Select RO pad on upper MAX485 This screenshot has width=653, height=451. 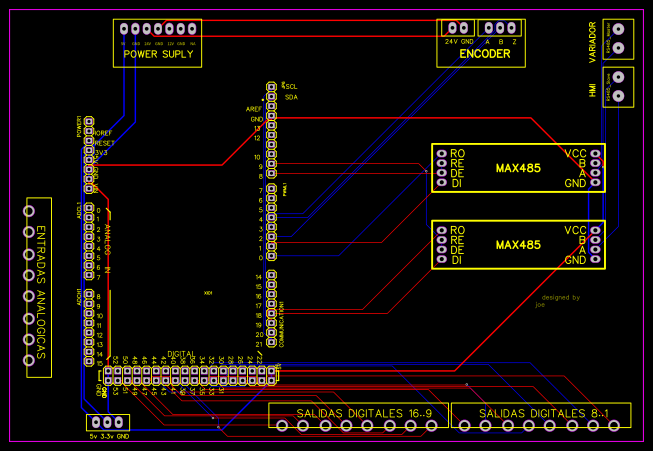pos(441,154)
